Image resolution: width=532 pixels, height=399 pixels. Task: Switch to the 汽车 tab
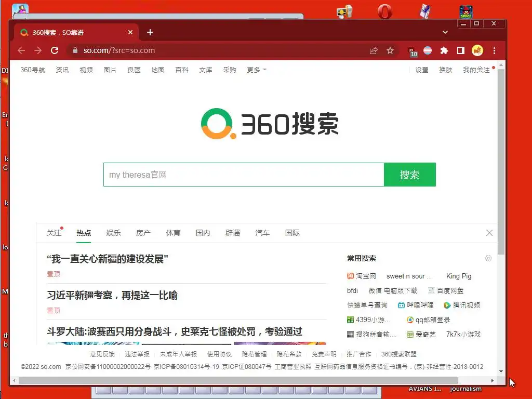tap(262, 233)
